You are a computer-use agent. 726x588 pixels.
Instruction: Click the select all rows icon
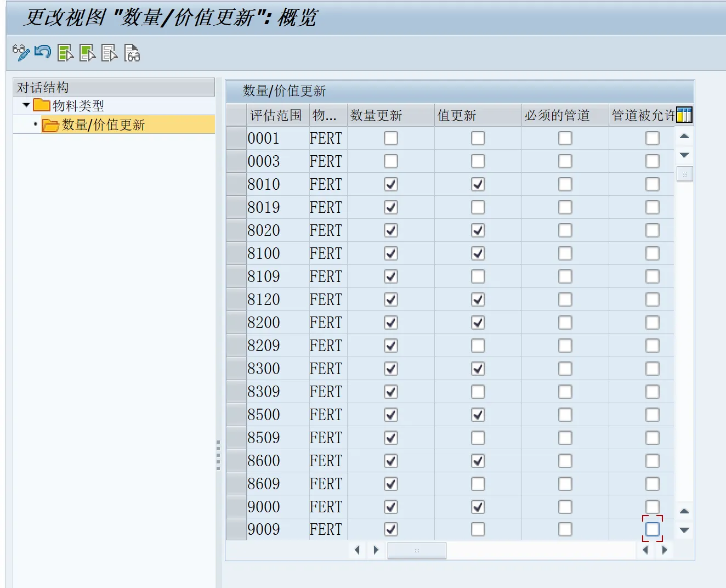pos(65,53)
